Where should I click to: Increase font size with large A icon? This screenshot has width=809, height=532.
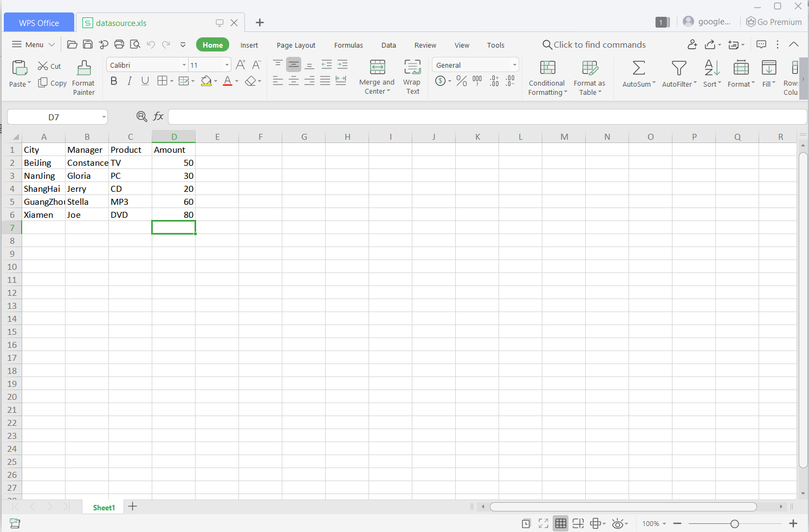pyautogui.click(x=241, y=65)
